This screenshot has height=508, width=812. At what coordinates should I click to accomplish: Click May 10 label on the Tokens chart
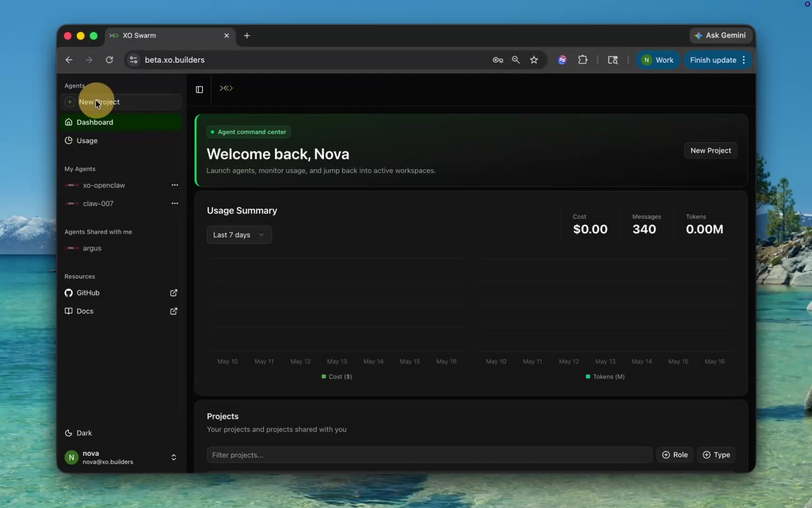click(496, 362)
